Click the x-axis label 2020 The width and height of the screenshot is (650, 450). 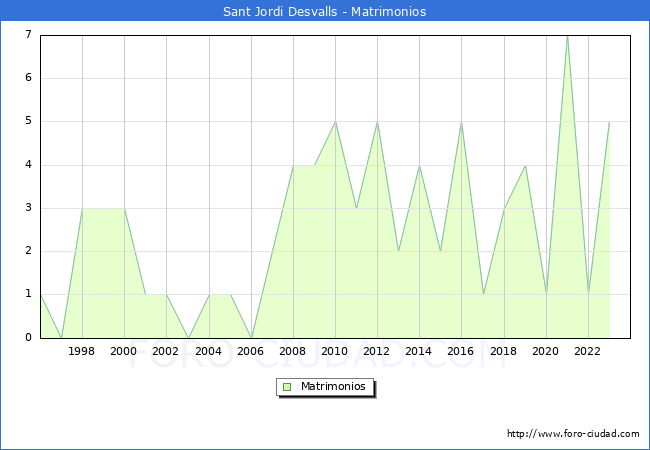545,351
